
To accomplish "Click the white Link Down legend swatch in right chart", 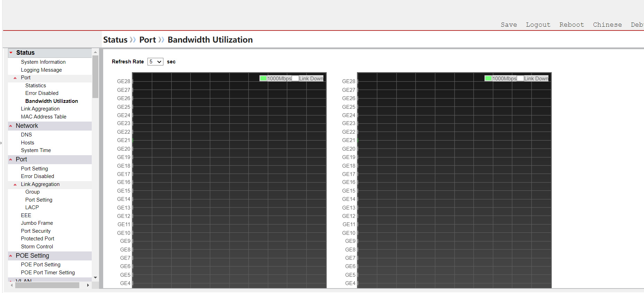I will [520, 78].
